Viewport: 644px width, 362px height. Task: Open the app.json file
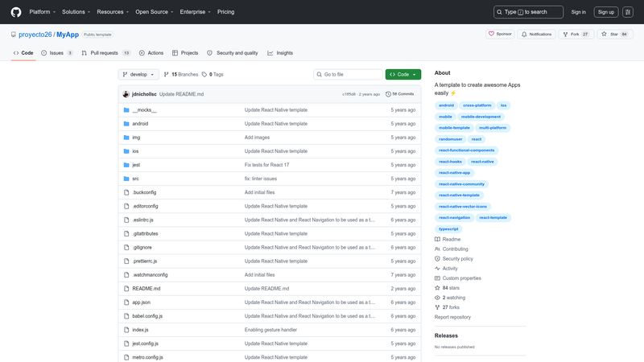point(142,302)
